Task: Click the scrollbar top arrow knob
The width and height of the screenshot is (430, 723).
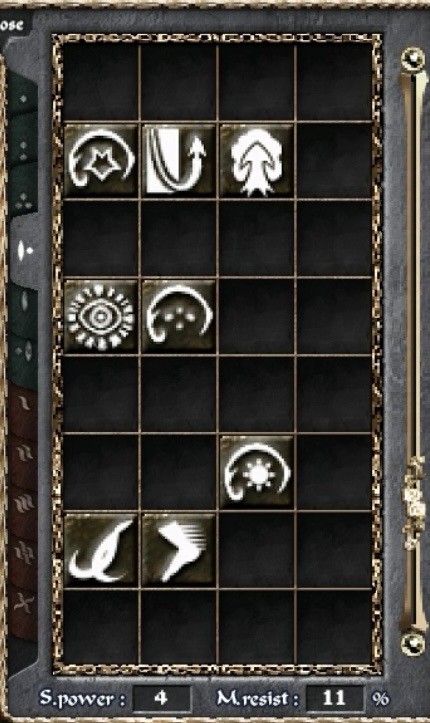Action: (413, 59)
